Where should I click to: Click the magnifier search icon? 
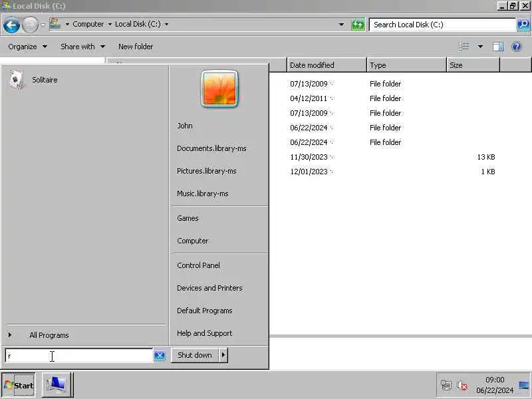point(523,25)
